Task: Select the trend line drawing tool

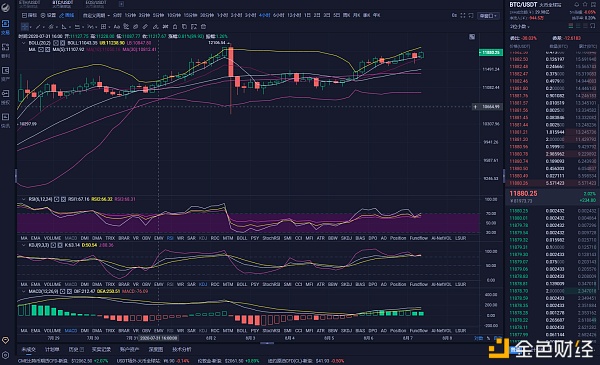Action: pyautogui.click(x=38, y=26)
